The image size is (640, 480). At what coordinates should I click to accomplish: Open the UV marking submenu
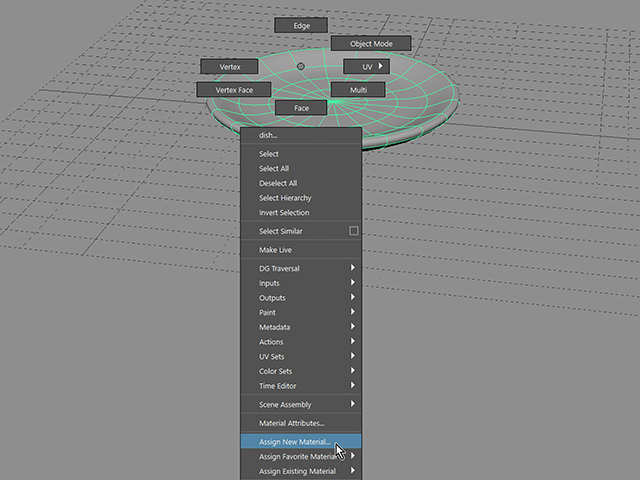367,67
